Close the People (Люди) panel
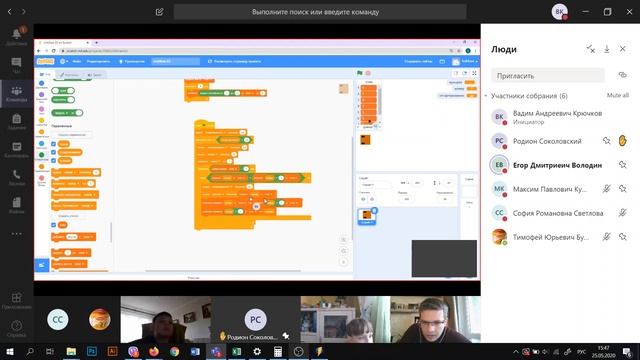Screen dimensions: 640x360 (x=622, y=49)
